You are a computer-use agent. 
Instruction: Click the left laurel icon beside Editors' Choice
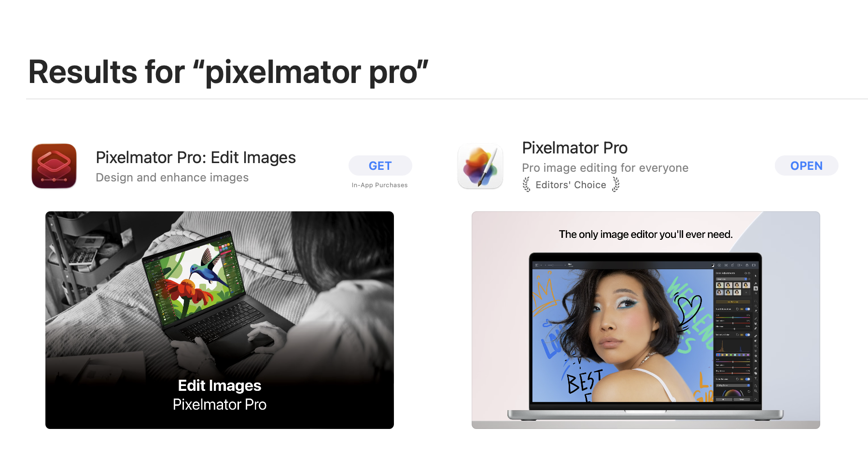526,185
